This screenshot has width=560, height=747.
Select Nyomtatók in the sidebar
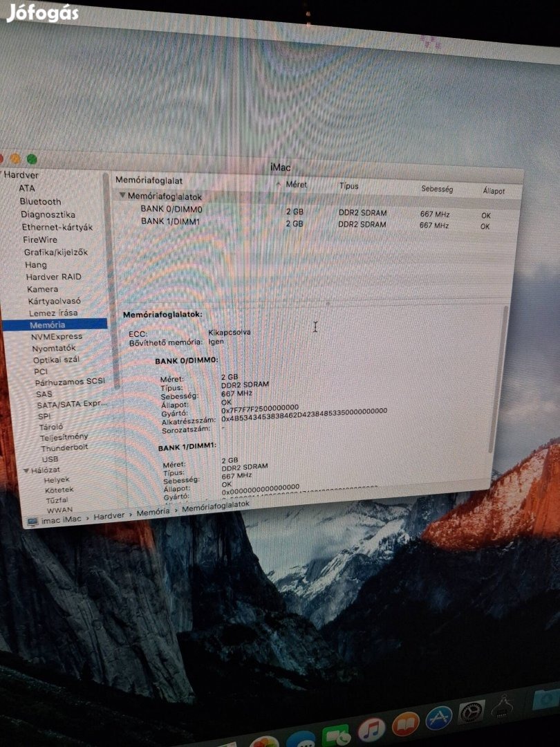[54, 348]
